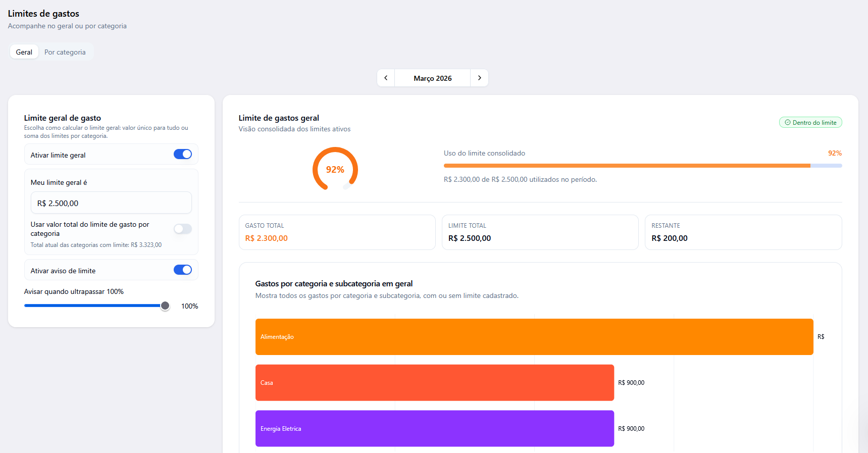Select the orange Alimentação bar
This screenshot has height=453, width=868.
534,337
